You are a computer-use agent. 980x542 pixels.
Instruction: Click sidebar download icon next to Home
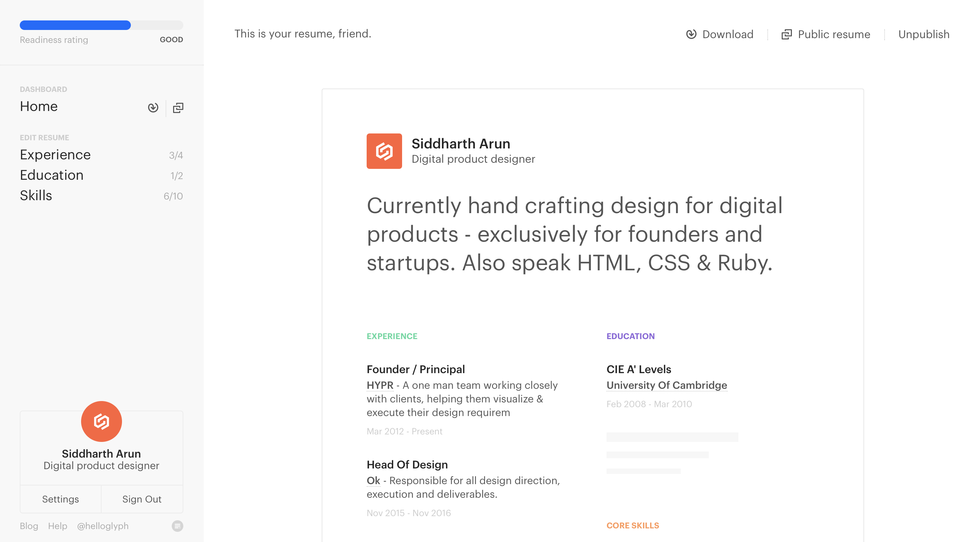coord(153,108)
